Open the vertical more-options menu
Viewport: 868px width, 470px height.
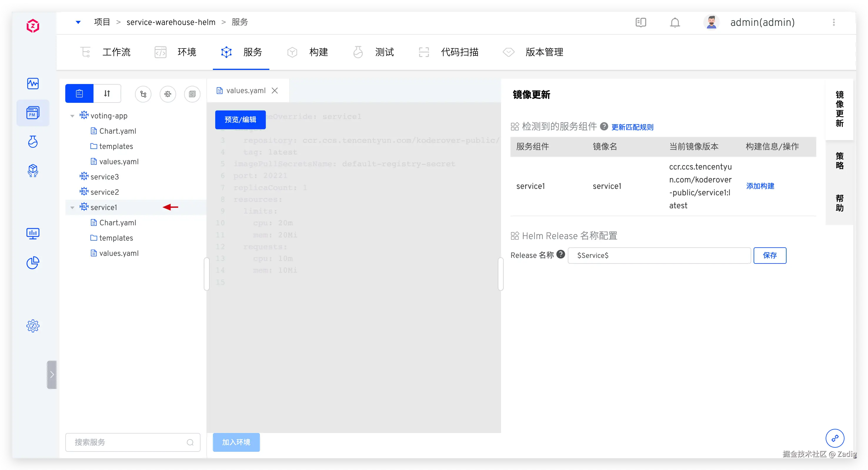[x=834, y=22]
